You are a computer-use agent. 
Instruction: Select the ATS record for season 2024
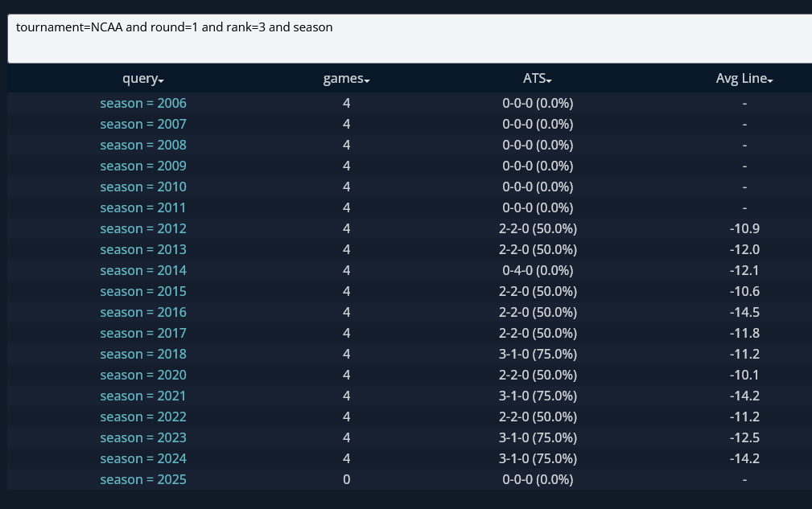tap(538, 459)
